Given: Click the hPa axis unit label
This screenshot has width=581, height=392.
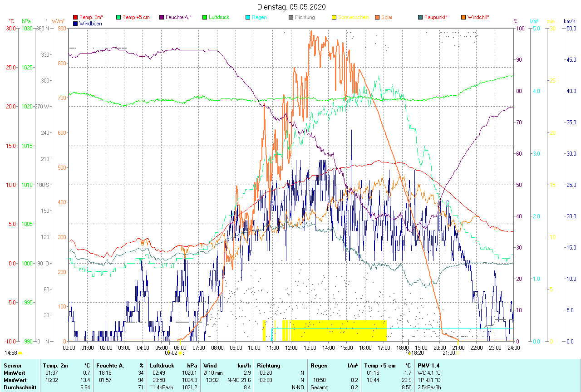Looking at the screenshot, I should point(27,21).
